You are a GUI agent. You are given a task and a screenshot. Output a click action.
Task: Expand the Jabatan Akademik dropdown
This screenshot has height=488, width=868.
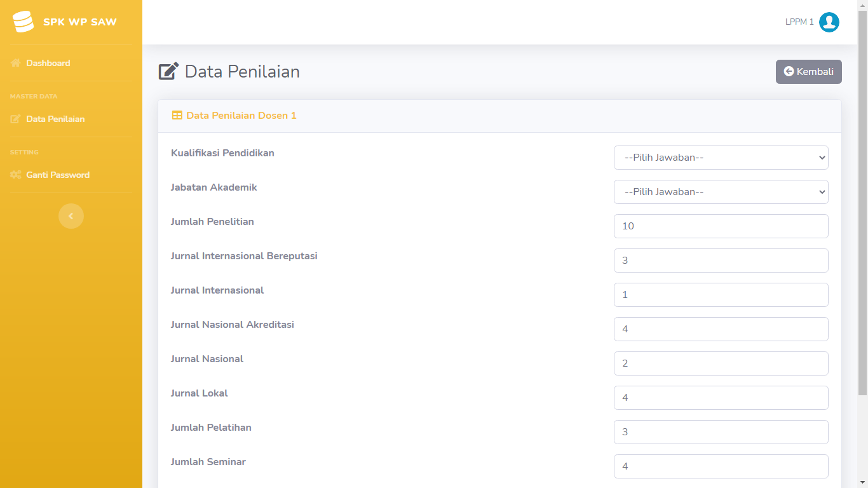[x=721, y=192]
